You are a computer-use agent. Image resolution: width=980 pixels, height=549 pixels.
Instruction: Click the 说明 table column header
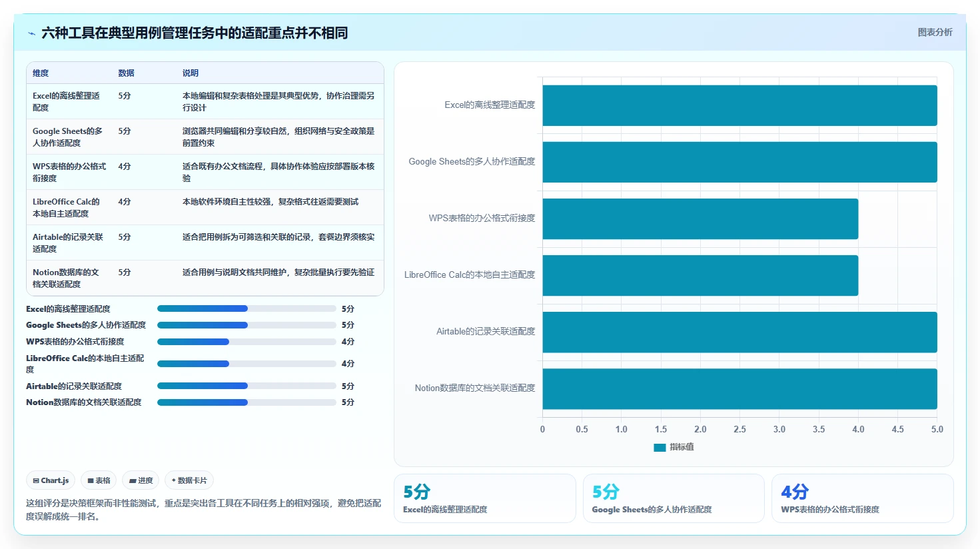(191, 73)
